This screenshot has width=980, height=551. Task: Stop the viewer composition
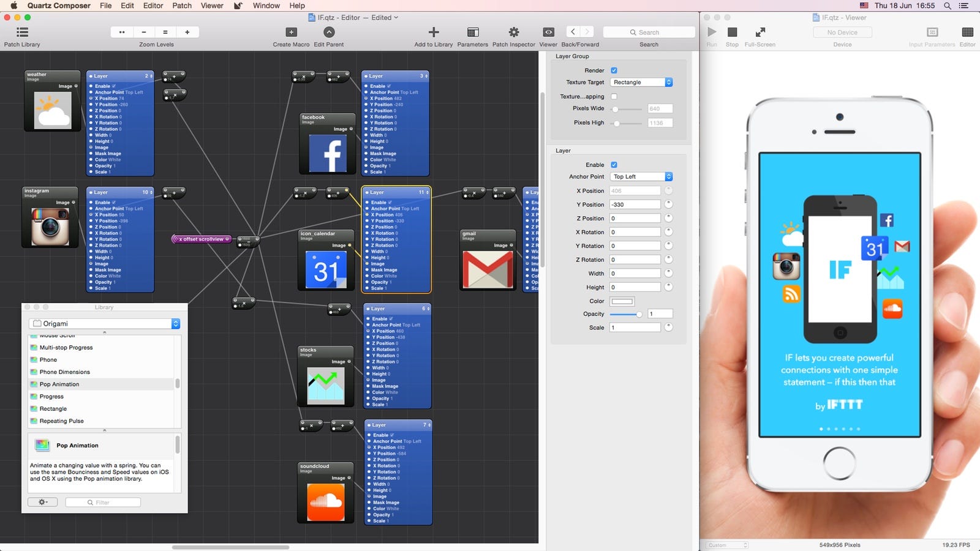click(732, 32)
